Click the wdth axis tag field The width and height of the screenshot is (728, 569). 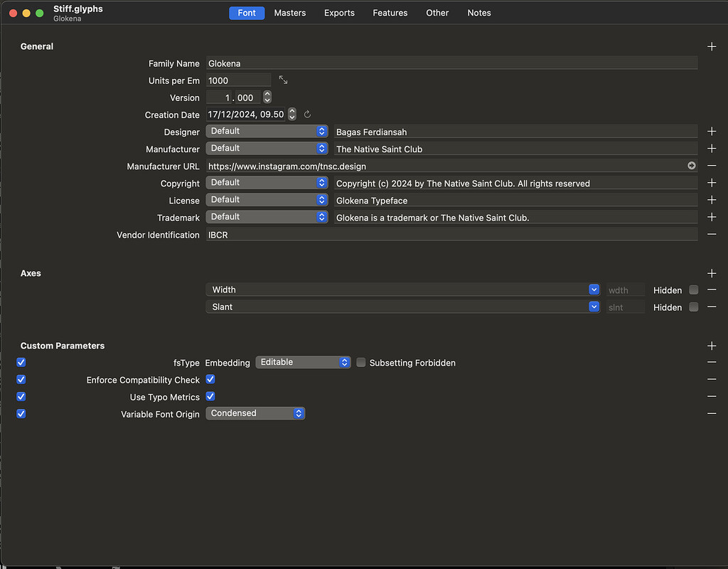626,290
